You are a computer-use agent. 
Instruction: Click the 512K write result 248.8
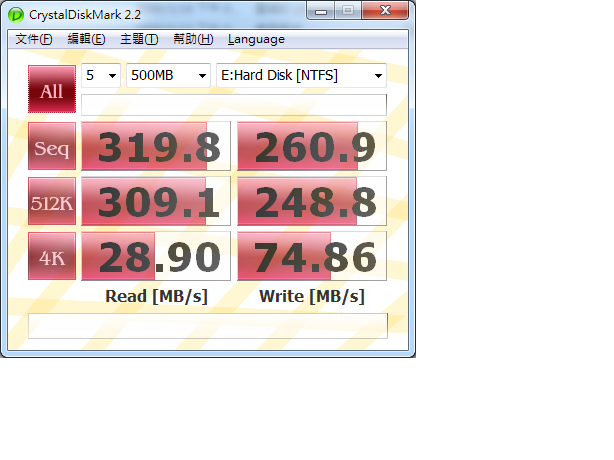point(312,201)
